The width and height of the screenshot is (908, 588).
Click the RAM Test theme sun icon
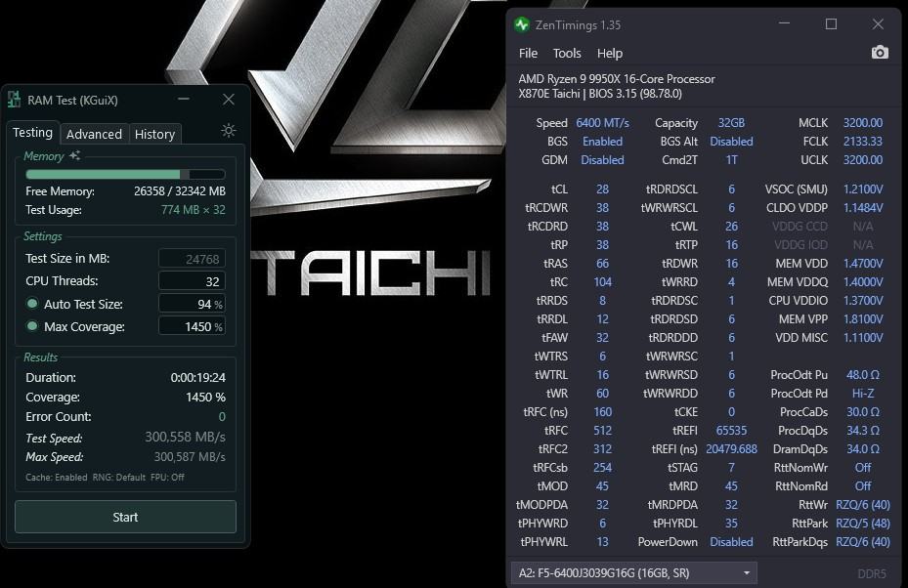pyautogui.click(x=229, y=130)
